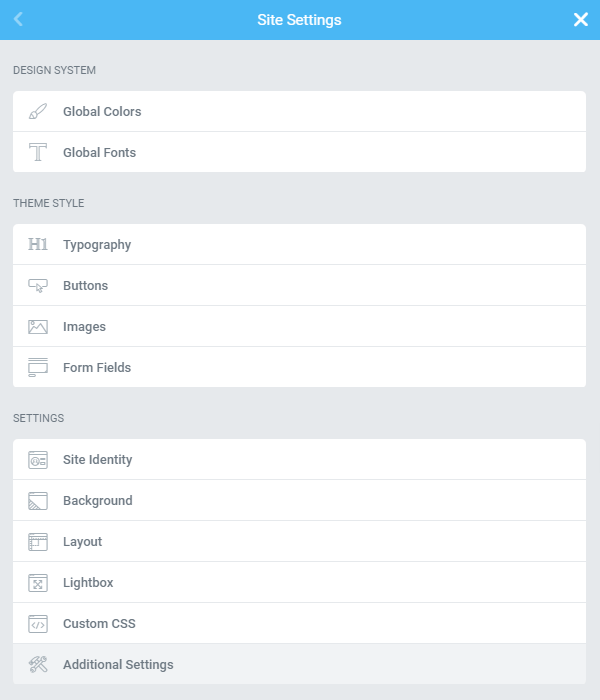Select the Site Identity settings row

coord(300,459)
